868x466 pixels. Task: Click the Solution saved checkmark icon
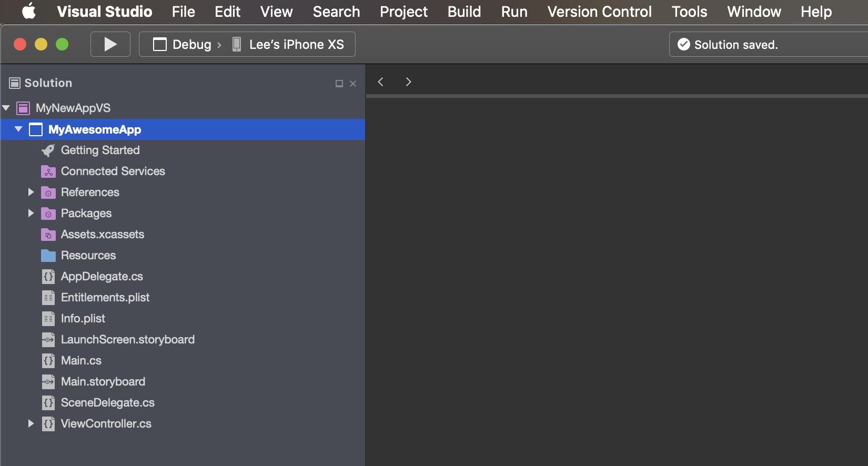point(684,44)
